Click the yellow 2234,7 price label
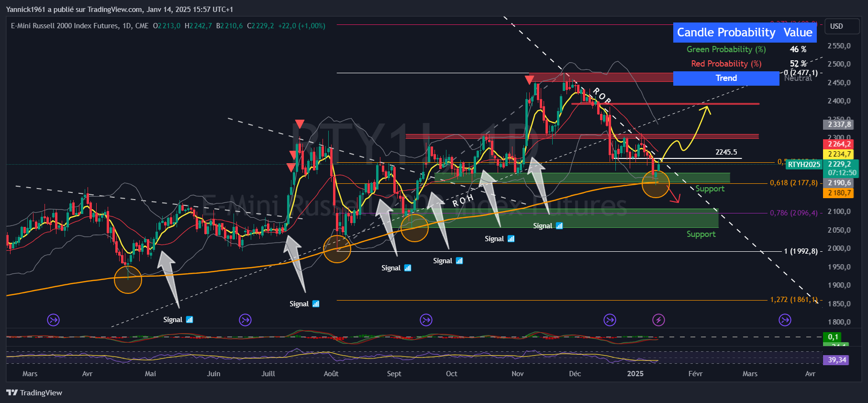This screenshot has width=868, height=403. click(x=839, y=154)
